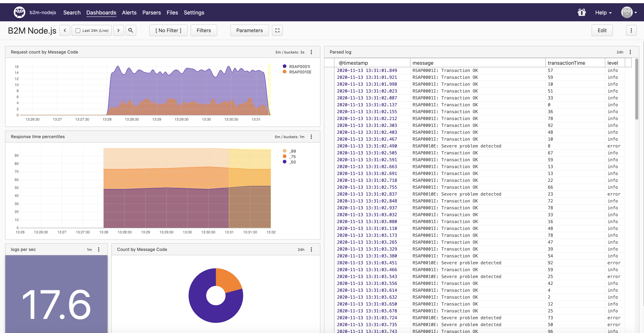This screenshot has width=644, height=333.
Task: Open the Alerts menu item
Action: [x=129, y=12]
